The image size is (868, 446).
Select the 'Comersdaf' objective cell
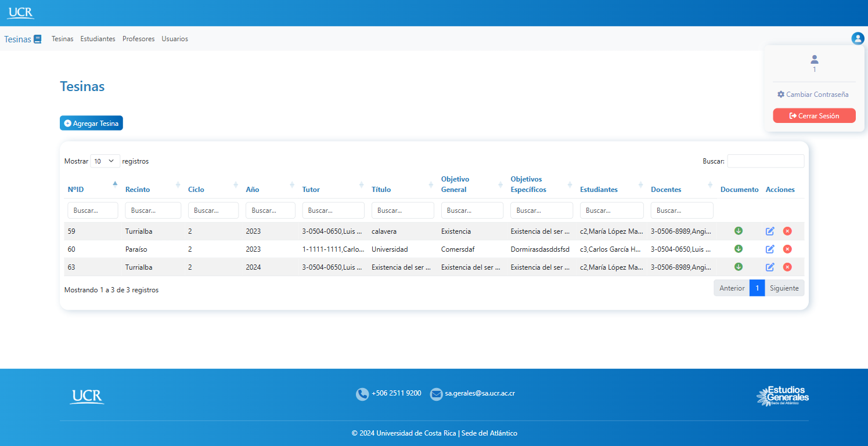coord(473,249)
